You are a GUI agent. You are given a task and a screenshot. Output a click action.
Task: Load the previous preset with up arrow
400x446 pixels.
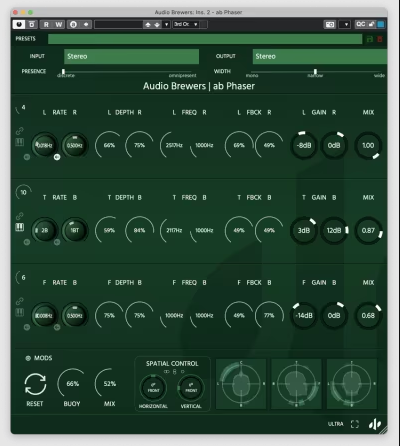148,25
